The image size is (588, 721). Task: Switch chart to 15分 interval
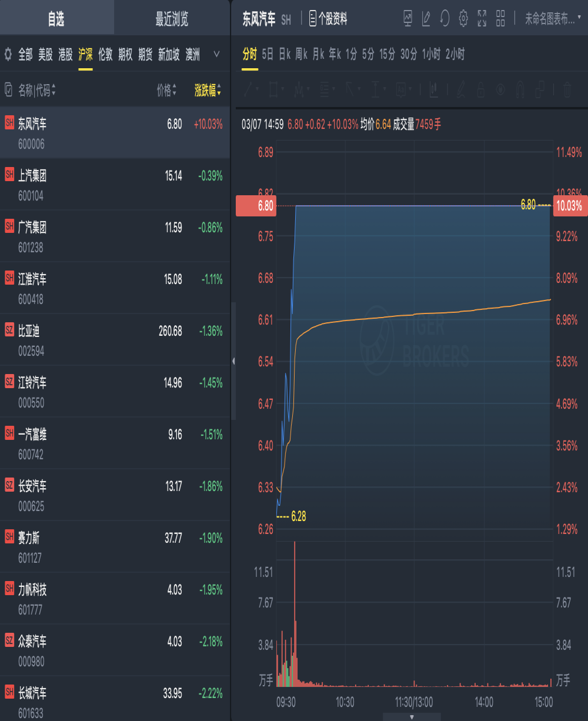coord(387,54)
